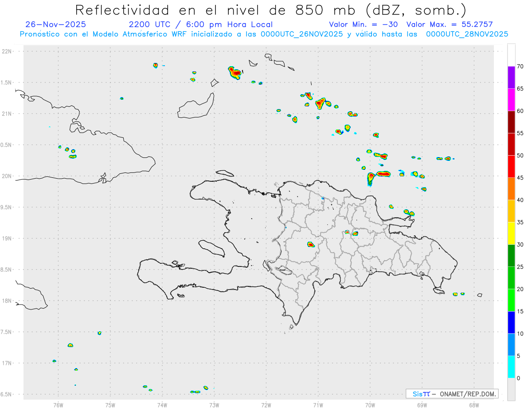Click the colorbar value label '15'
Image resolution: width=532 pixels, height=411 pixels.
pyautogui.click(x=520, y=311)
